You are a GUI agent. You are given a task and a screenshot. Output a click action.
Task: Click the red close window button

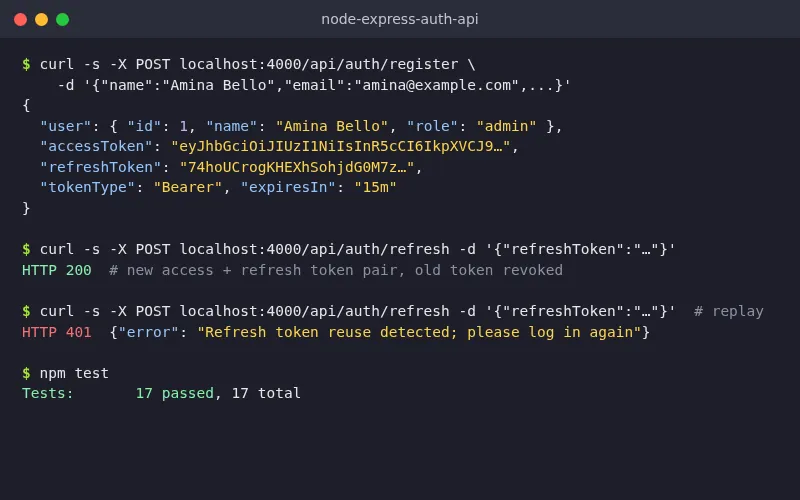click(x=20, y=19)
